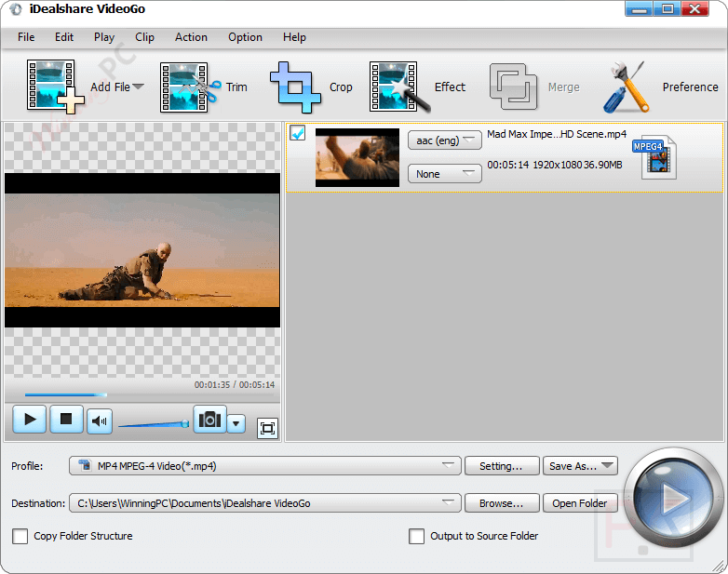Click the 1920x1080 resolution text
This screenshot has height=574, width=728.
(557, 165)
